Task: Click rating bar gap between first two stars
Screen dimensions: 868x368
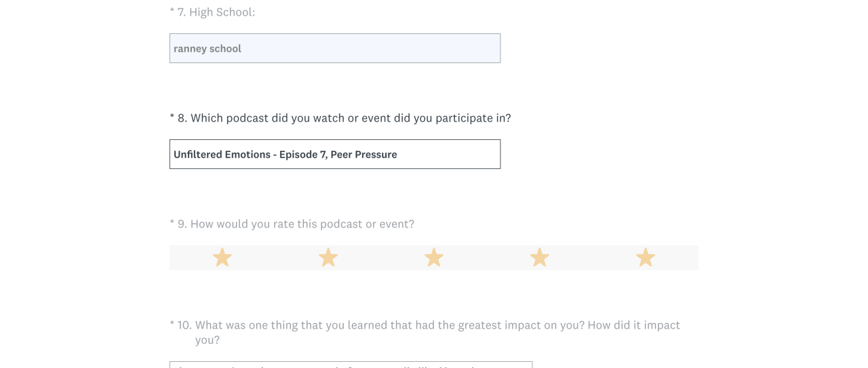Action: (x=275, y=257)
